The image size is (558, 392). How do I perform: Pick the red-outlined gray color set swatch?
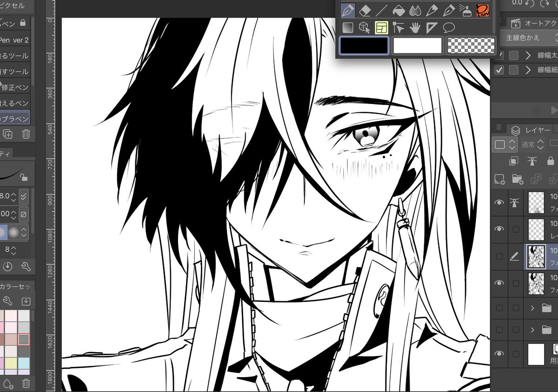23,340
